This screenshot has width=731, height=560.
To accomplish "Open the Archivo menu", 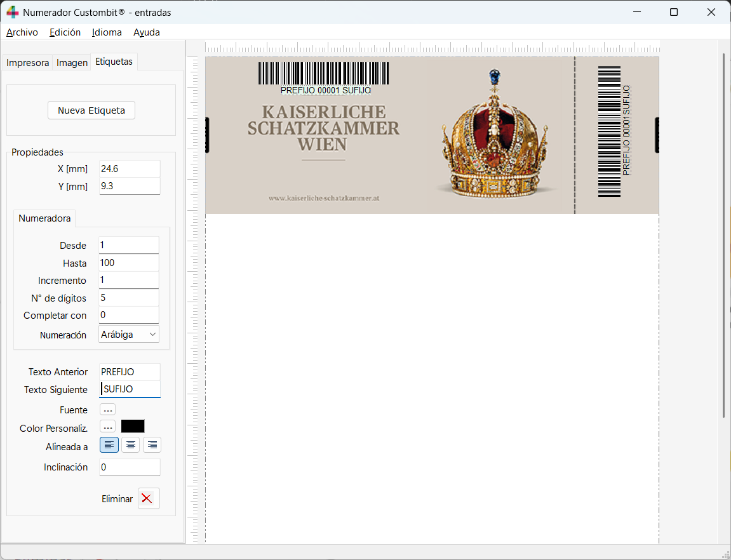I will (x=22, y=32).
